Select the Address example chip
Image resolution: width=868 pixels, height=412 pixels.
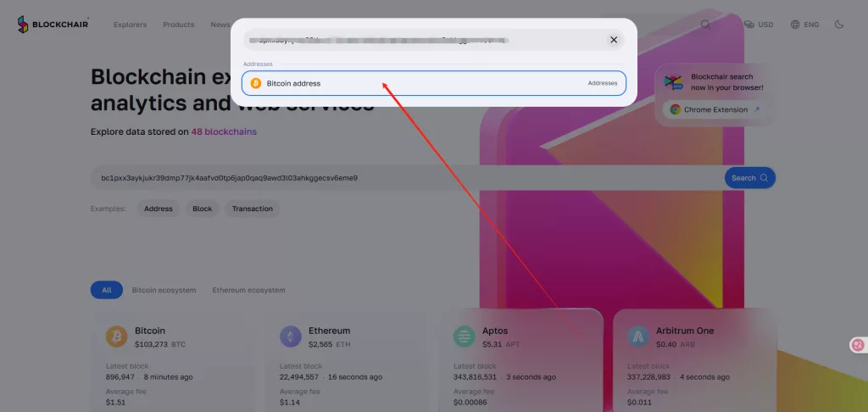coord(159,209)
